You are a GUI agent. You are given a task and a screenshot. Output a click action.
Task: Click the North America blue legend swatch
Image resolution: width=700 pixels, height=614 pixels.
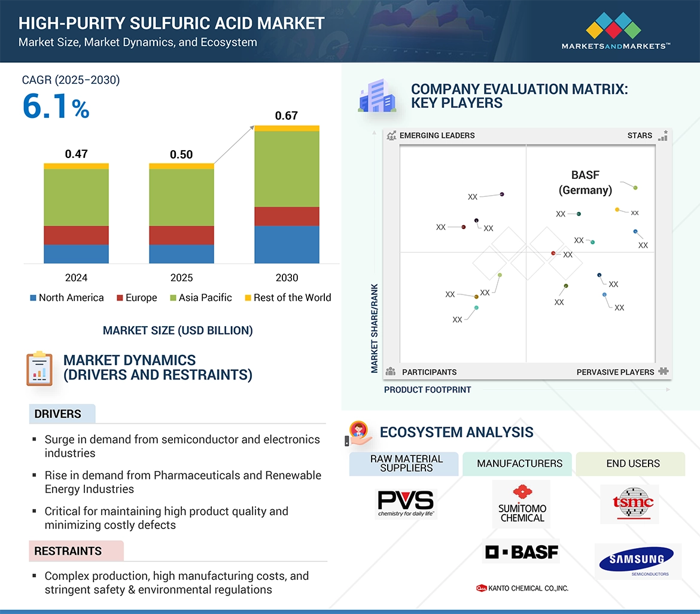tap(33, 298)
